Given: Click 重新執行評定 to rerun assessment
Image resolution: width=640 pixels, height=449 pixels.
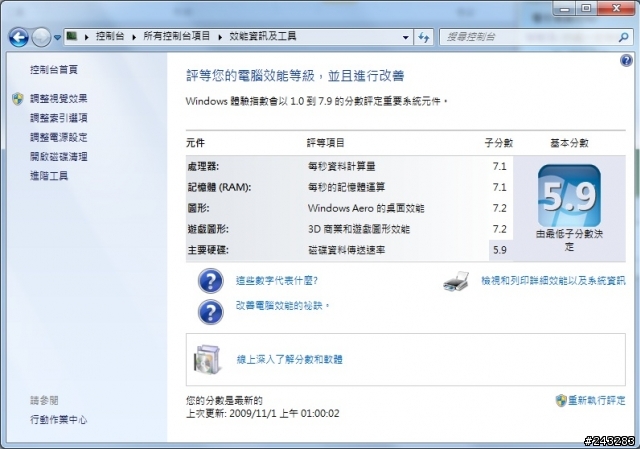Looking at the screenshot, I should tap(597, 400).
